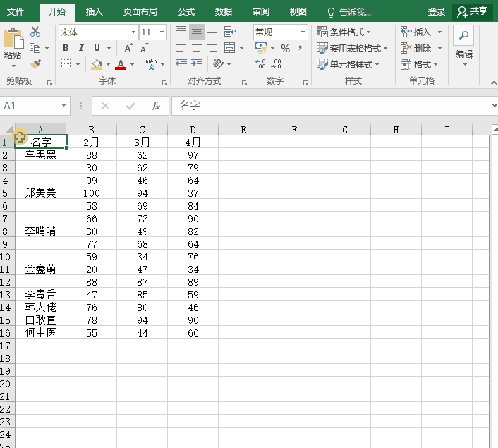Click the Wrap Text icon
This screenshot has width=498, height=448.
(230, 32)
